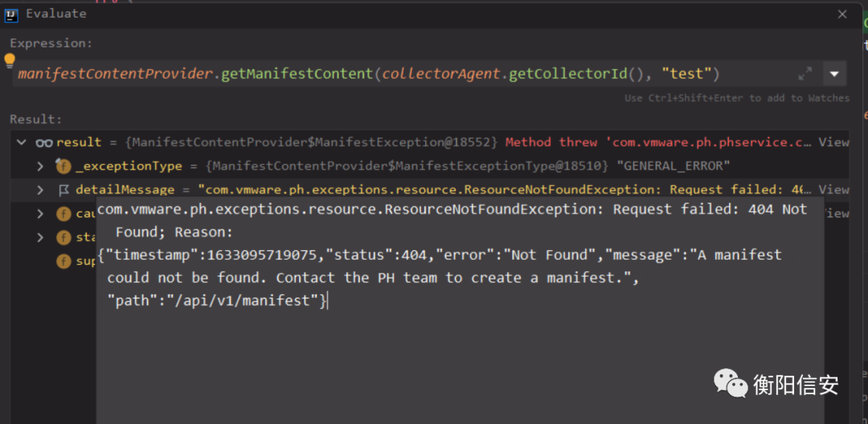Expand the stackTrace field node
This screenshot has width=868, height=424.
[x=40, y=237]
